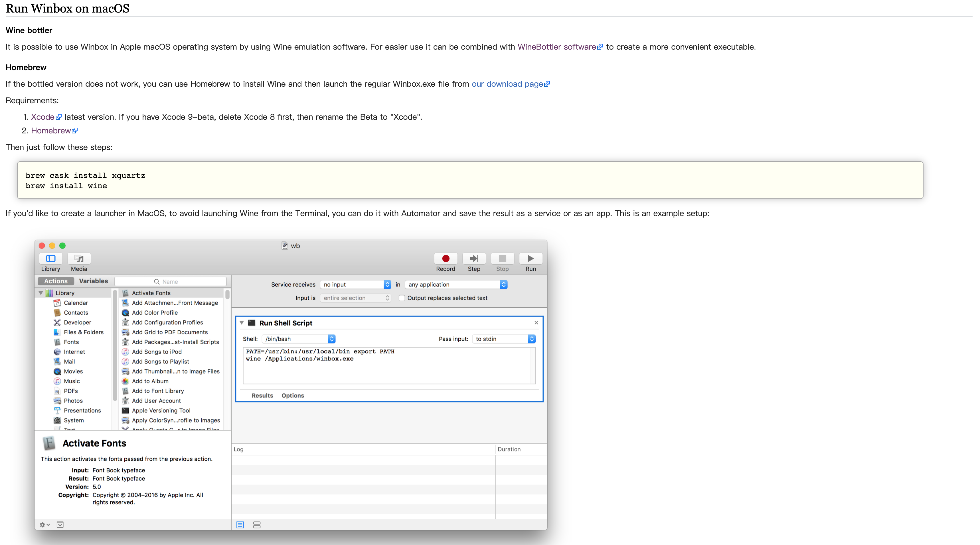Open the gear action menu at bottom
Screen dimensions: 980x545
pyautogui.click(x=44, y=524)
